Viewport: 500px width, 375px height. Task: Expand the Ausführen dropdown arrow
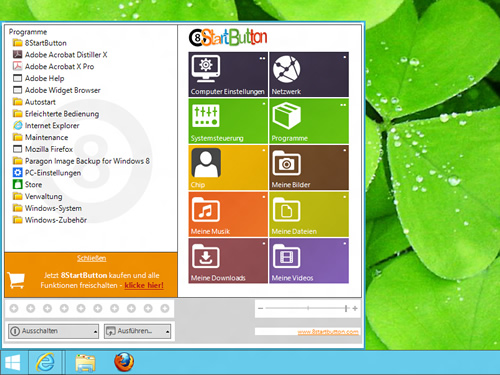[167, 332]
